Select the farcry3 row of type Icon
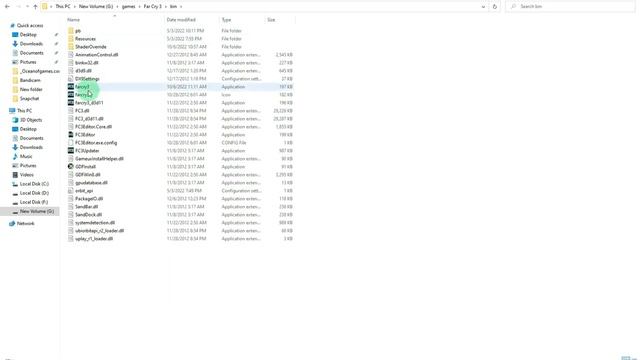This screenshot has width=640, height=360. pyautogui.click(x=180, y=95)
